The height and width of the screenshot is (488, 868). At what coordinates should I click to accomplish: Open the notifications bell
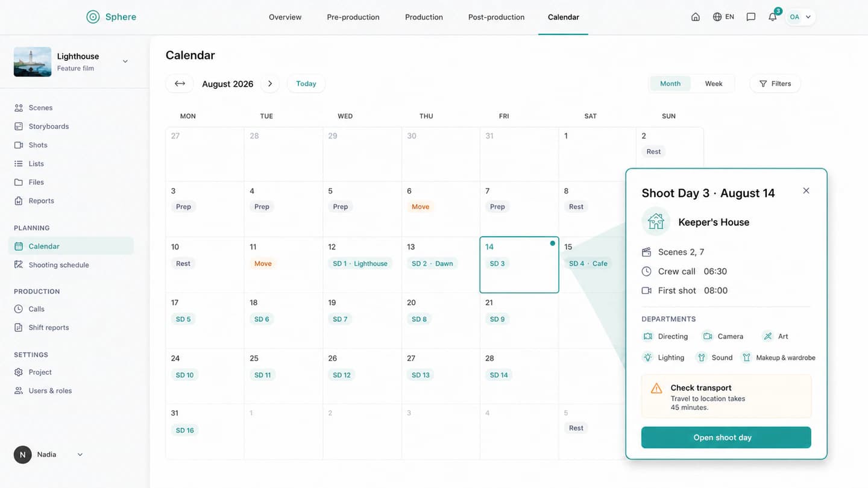[x=773, y=17]
